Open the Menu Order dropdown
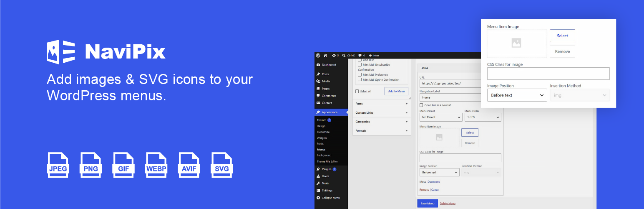Viewport: 644px width, 209px height. click(483, 117)
